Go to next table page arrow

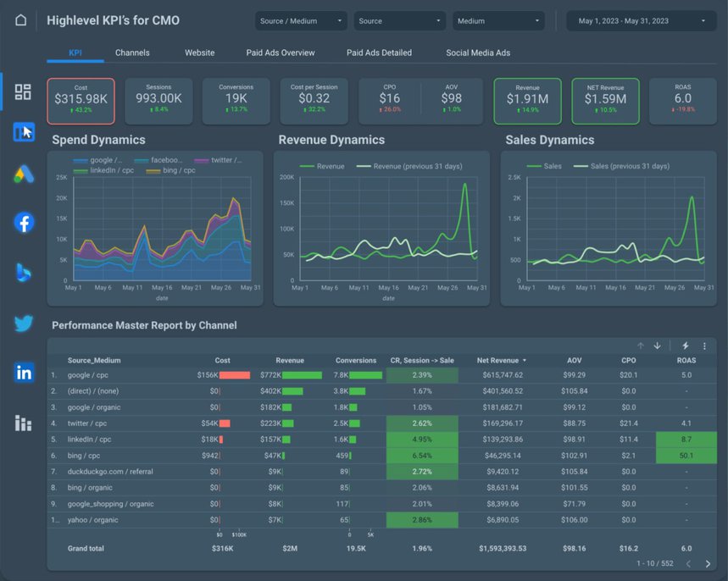[x=708, y=564]
